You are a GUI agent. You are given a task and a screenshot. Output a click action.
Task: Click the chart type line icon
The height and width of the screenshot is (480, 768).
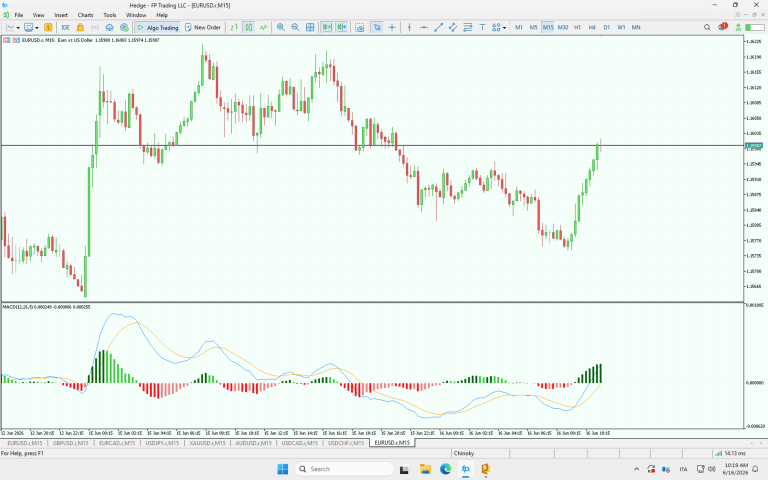click(10, 27)
